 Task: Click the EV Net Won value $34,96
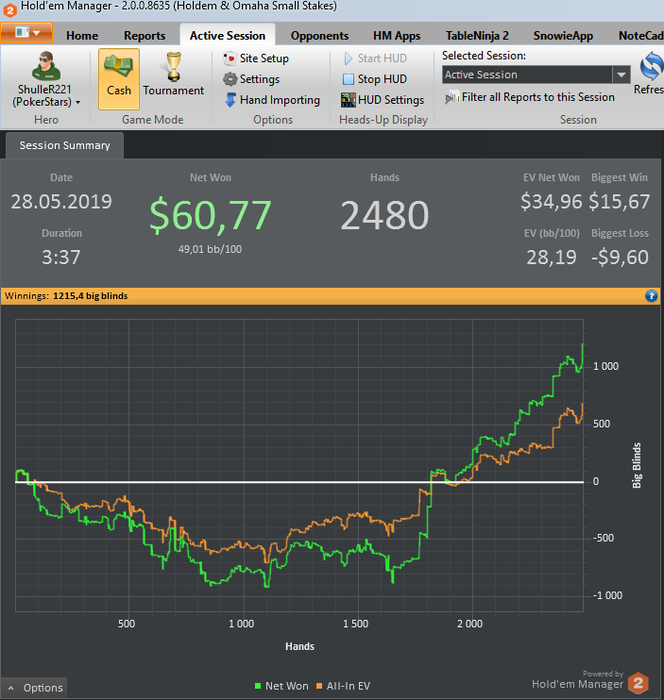(x=551, y=202)
